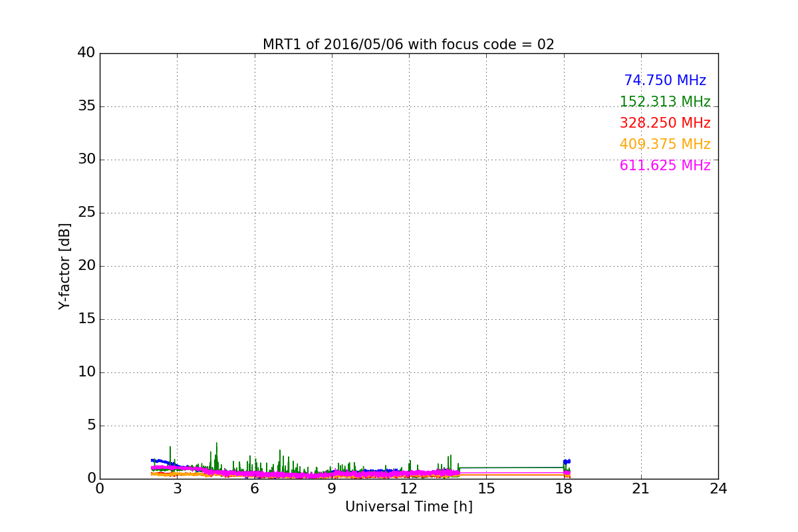This screenshot has width=798, height=532.
Task: Select the 74.750 MHz legend label
Action: (x=665, y=80)
